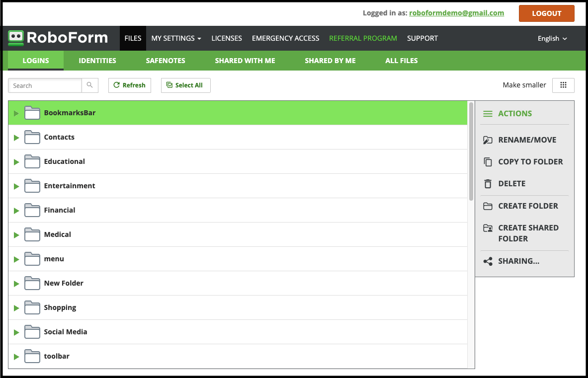Click the Select All button
This screenshot has height=378, width=588.
point(185,85)
